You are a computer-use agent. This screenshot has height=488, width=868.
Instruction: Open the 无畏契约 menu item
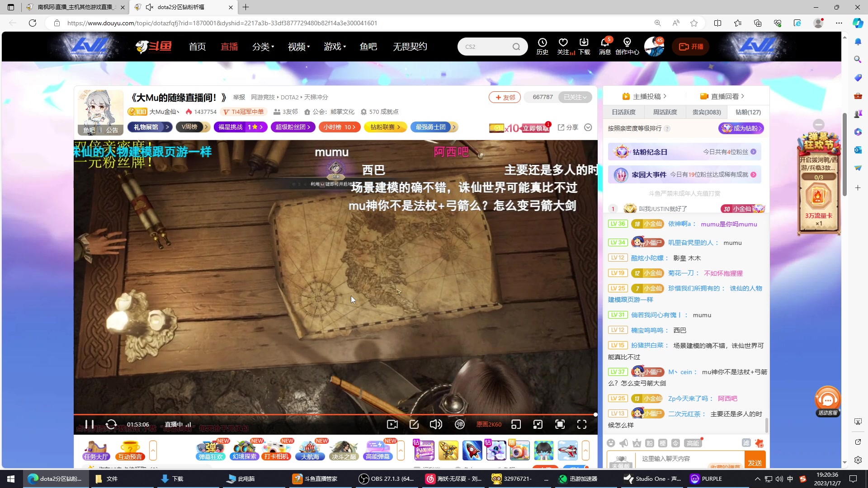click(410, 47)
